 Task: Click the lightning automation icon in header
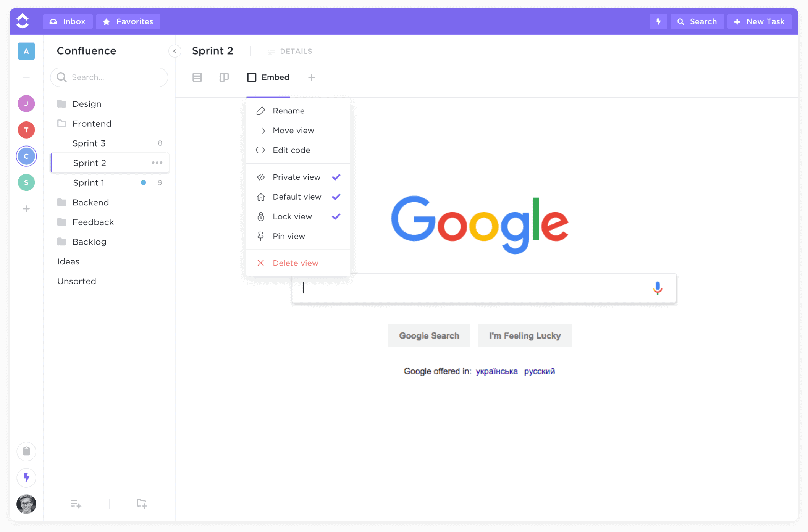pyautogui.click(x=658, y=21)
